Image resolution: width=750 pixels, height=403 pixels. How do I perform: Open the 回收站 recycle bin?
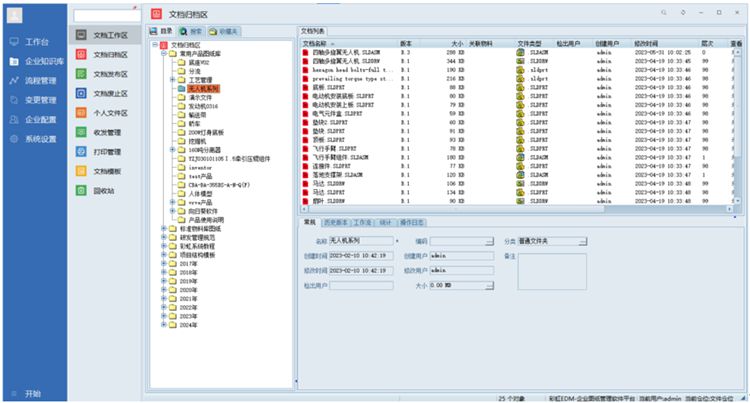pos(102,191)
